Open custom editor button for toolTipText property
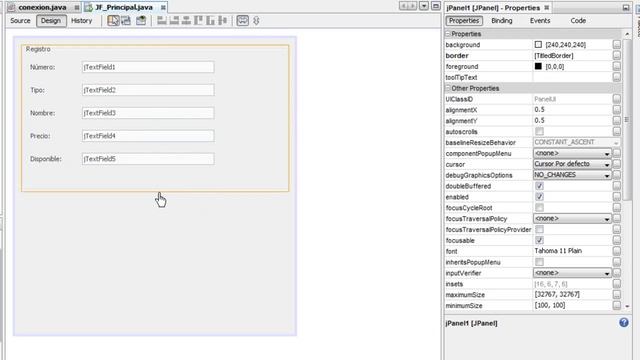The image size is (640, 360). point(617,77)
